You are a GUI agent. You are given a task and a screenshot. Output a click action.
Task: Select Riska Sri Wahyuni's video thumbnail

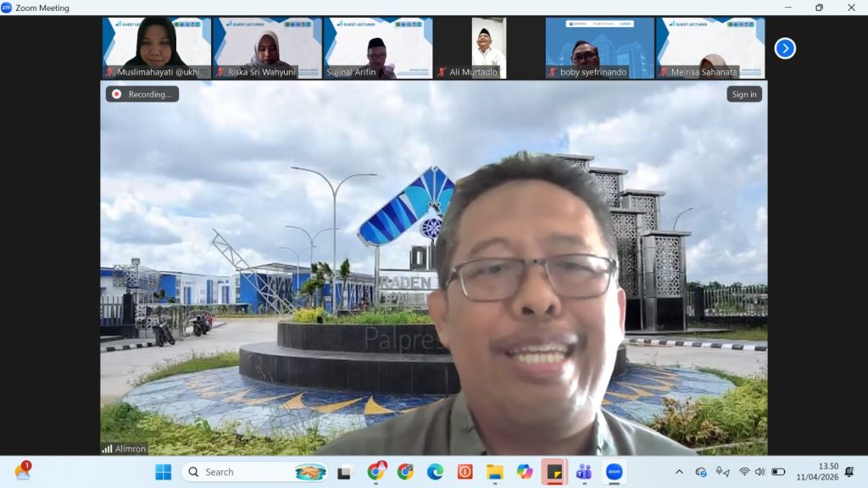coord(267,47)
